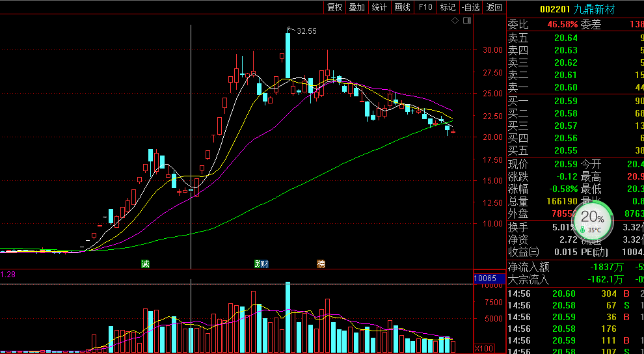Select the 14:56 trade of 36 lots
Screen dimensions: 644x354
click(576, 317)
